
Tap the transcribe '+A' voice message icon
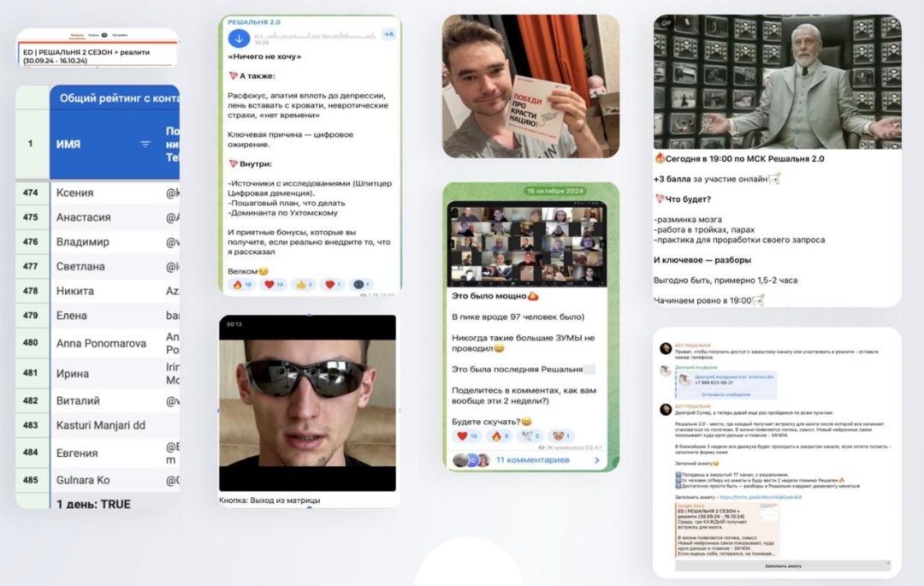[389, 34]
